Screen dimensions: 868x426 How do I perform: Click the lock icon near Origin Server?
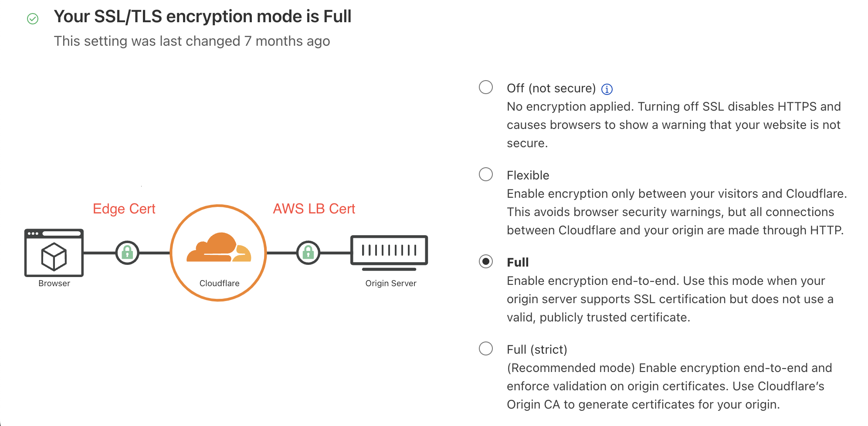click(x=308, y=253)
